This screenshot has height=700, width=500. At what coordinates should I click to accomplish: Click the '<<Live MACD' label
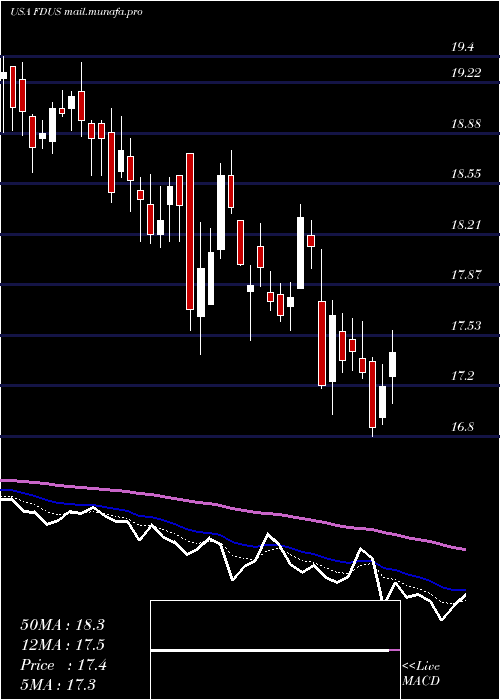point(421,674)
